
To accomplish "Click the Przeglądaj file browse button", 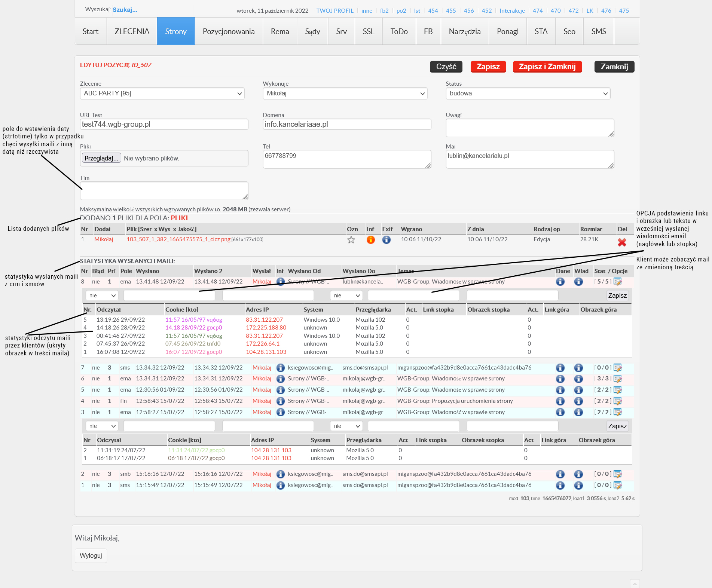I will (101, 158).
